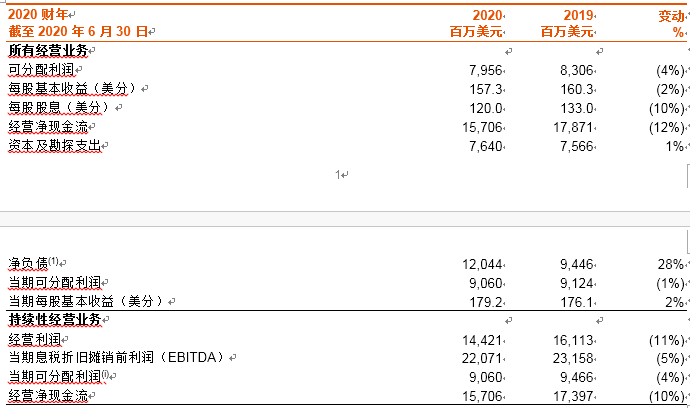Click the 17,871 cash flow value

pyautogui.click(x=573, y=127)
